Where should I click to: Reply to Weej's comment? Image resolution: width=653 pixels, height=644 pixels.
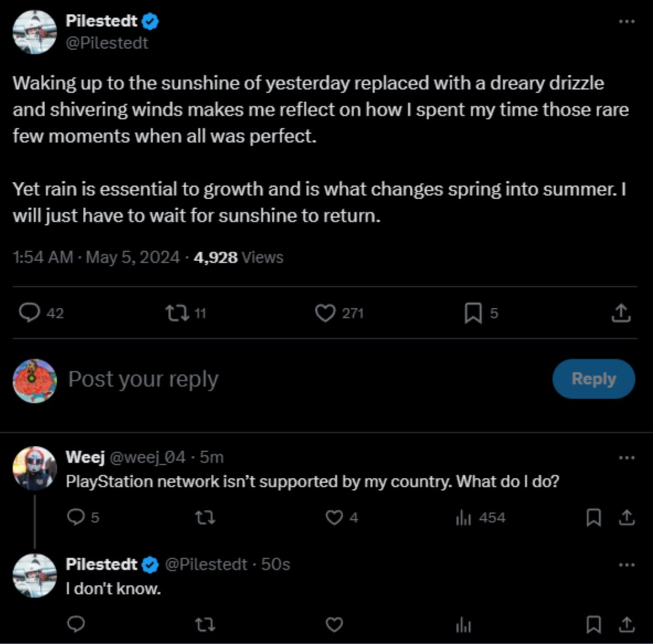pyautogui.click(x=75, y=518)
